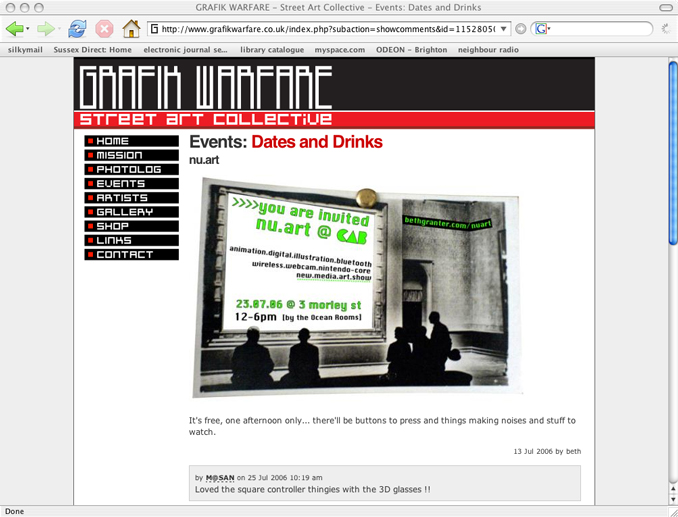The width and height of the screenshot is (678, 517).
Task: Click the green Back arrow button
Action: pyautogui.click(x=14, y=29)
